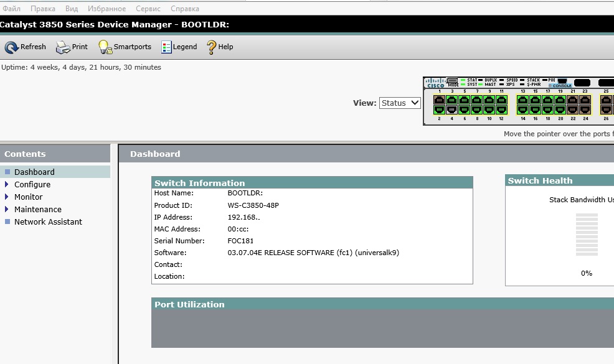
Task: Select switch port 14
Action: point(522,110)
